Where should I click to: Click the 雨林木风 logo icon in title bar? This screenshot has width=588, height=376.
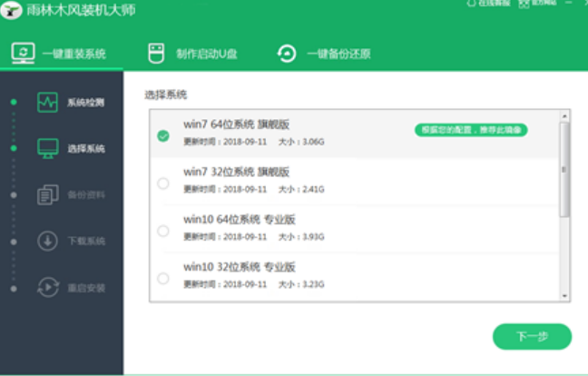11,10
